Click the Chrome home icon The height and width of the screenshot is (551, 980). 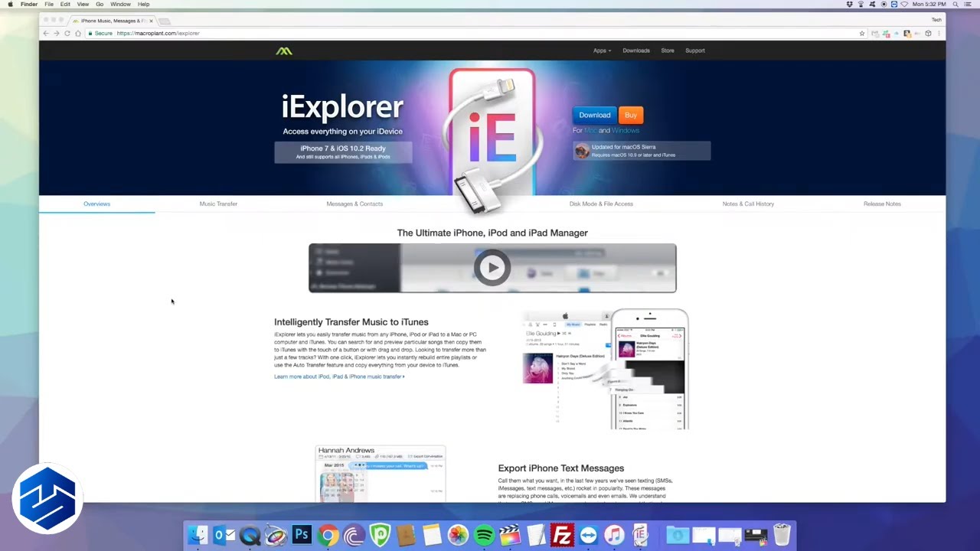tap(77, 33)
